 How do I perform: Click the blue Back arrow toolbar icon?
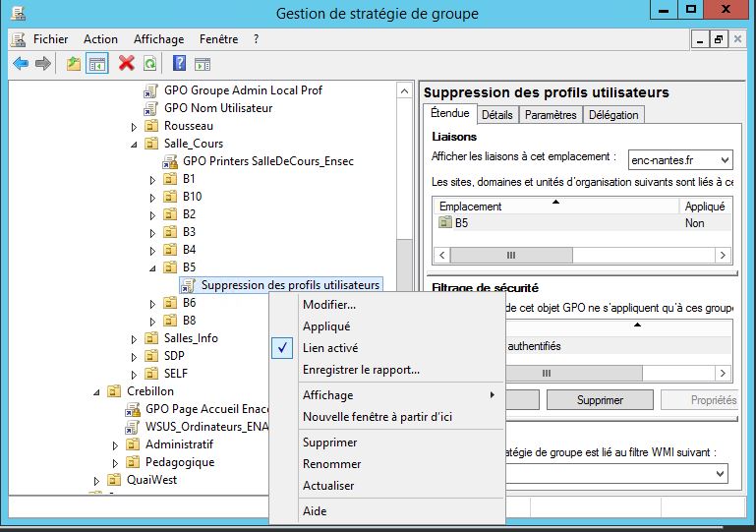21,63
